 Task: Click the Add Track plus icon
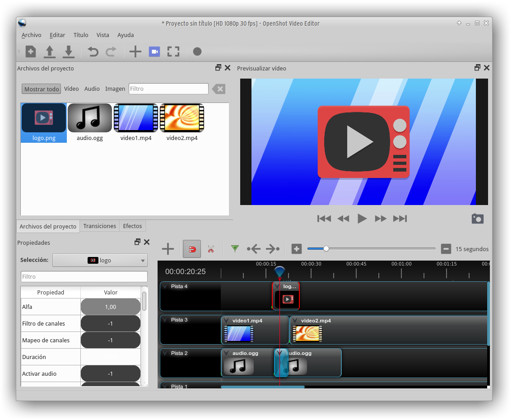click(168, 249)
